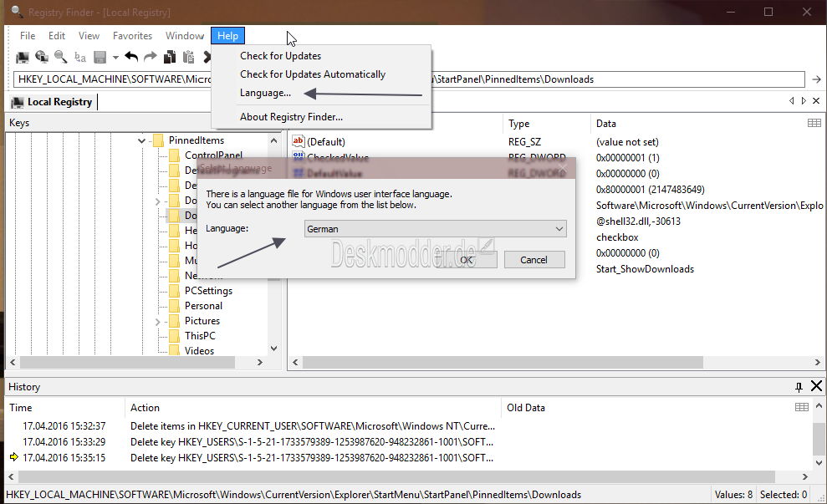Click the Paste clipboard toolbar icon

(x=189, y=56)
